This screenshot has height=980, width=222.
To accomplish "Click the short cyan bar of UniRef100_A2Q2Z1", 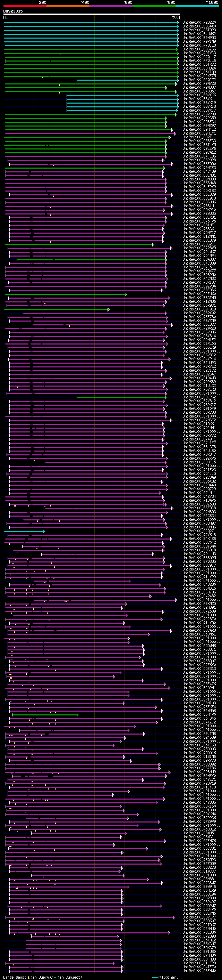I will (x=24, y=531).
